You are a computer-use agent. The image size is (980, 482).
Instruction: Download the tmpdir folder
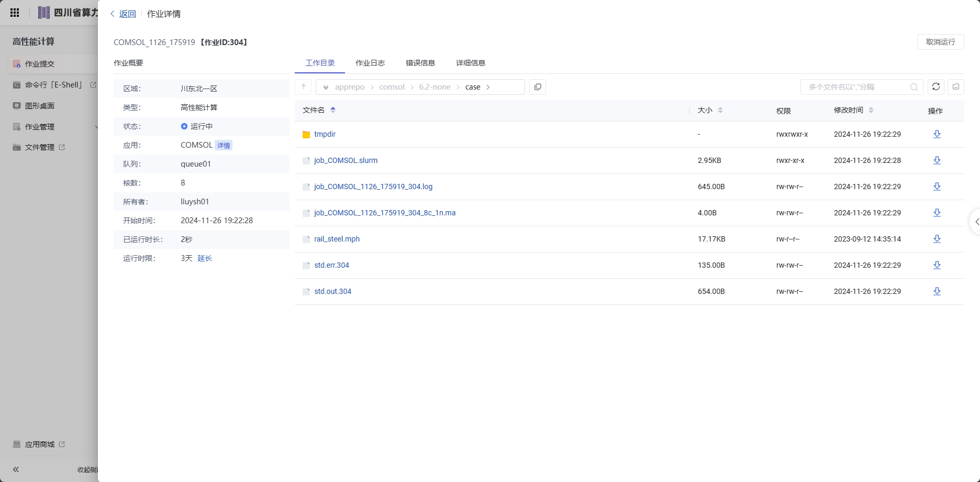pos(937,134)
